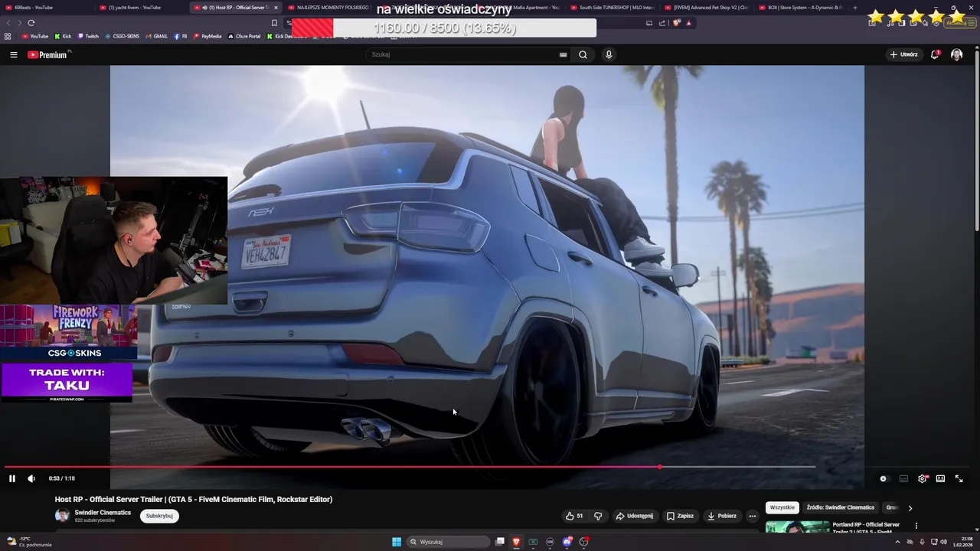980x551 pixels.
Task: Open Windows Start menu
Action: click(x=397, y=542)
